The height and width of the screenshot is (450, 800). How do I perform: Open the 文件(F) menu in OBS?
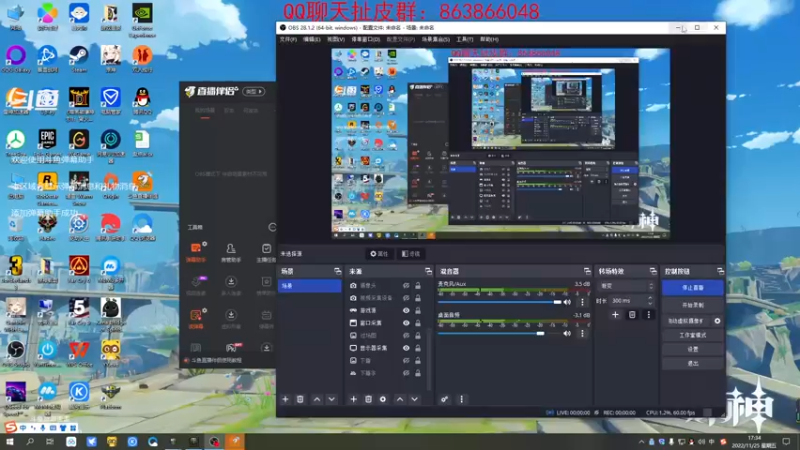tap(288, 39)
